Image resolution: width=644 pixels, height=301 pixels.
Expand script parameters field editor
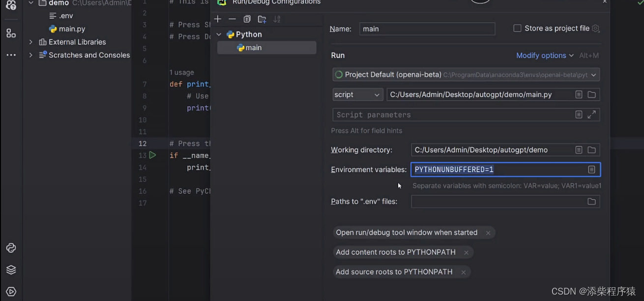[x=591, y=115]
